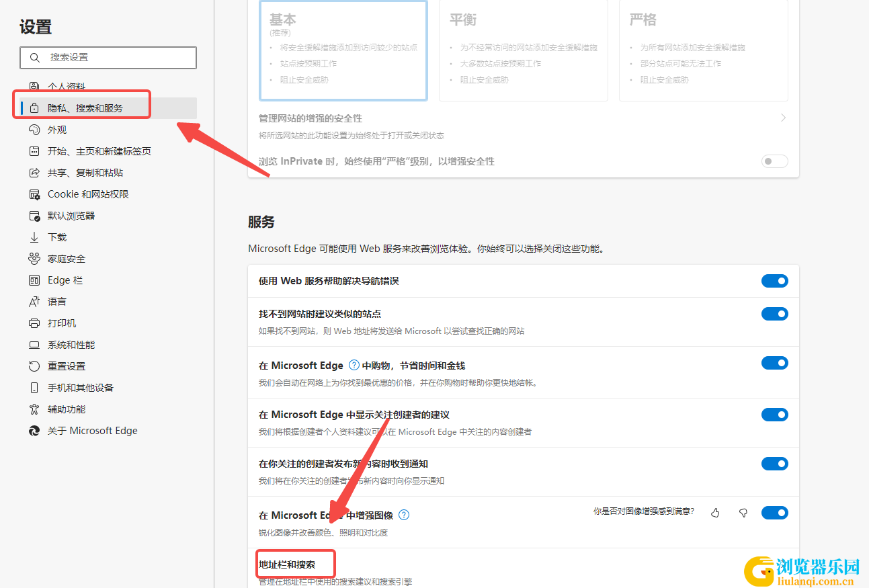869x588 pixels.
Task: Click the help icon beside 中购物，节省时间和金钱
Action: coord(354,366)
